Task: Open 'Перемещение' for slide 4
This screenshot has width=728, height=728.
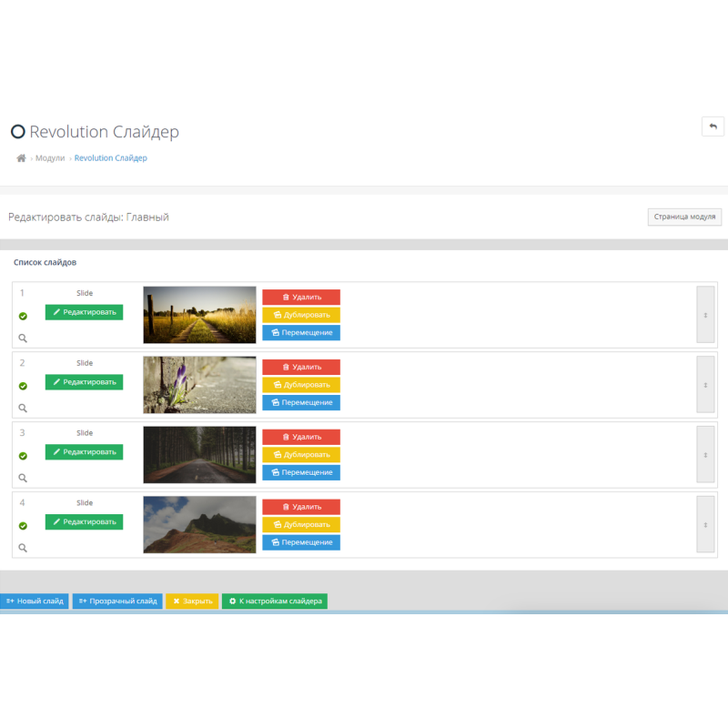Action: coord(301,541)
